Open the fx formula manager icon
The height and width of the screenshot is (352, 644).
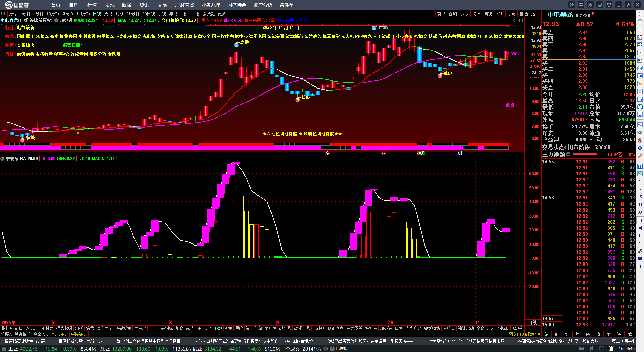[x=590, y=5]
